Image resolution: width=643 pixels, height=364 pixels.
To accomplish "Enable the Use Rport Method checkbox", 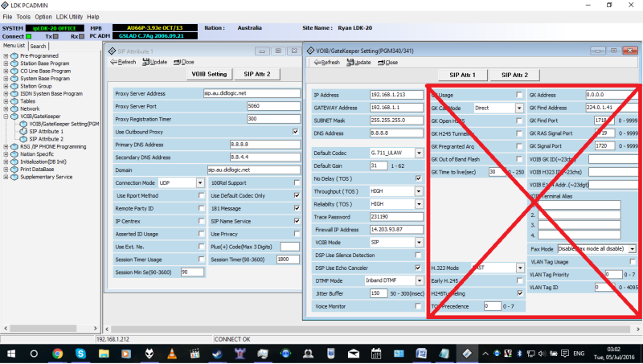I will pyautogui.click(x=202, y=195).
